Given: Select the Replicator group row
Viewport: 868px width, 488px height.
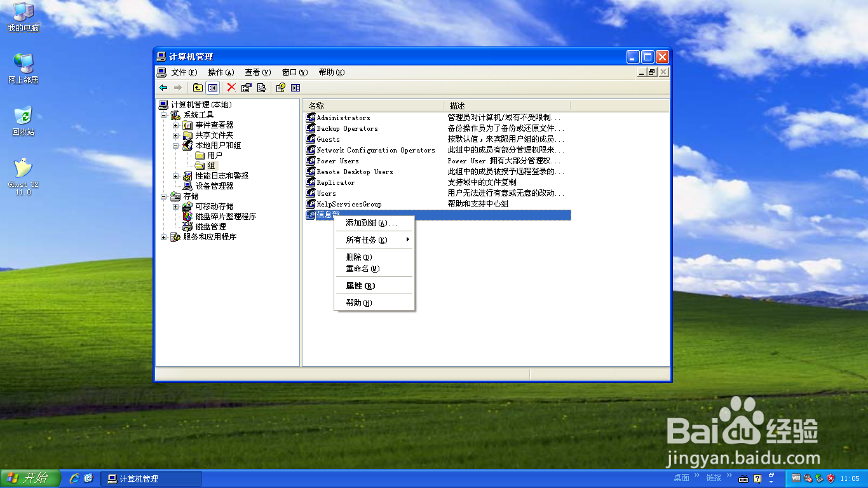Looking at the screenshot, I should [438, 182].
